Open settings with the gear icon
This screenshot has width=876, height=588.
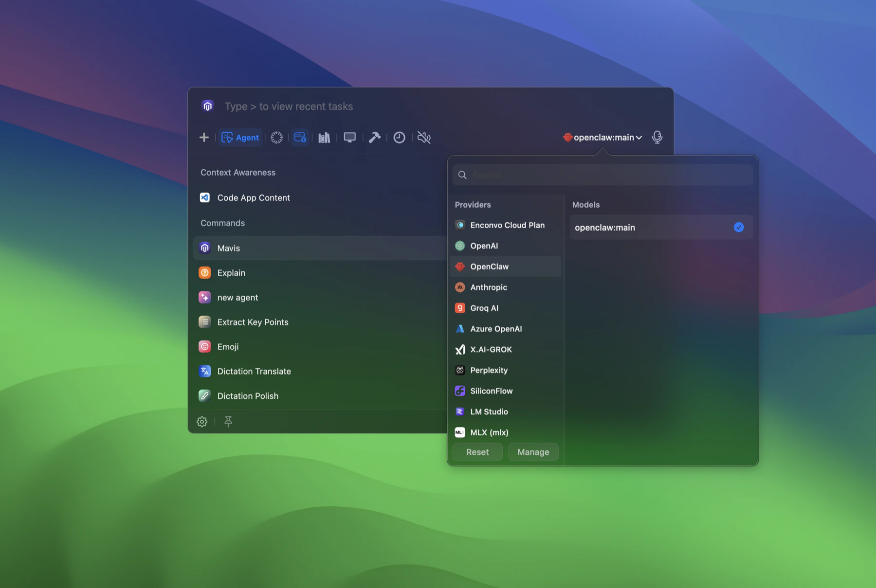202,422
